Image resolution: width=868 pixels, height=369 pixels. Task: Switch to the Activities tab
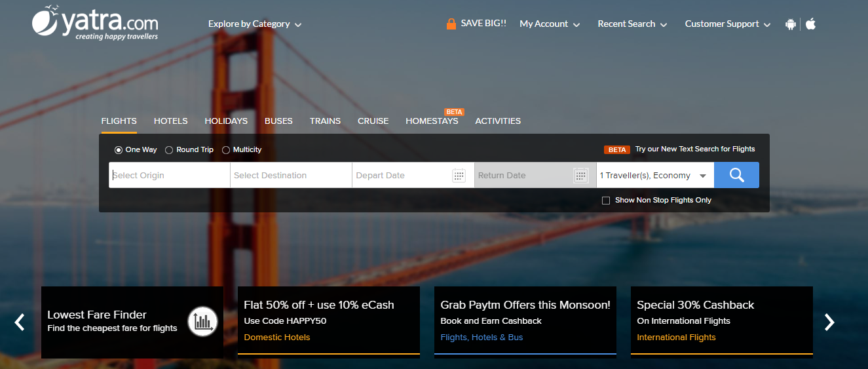click(x=498, y=121)
